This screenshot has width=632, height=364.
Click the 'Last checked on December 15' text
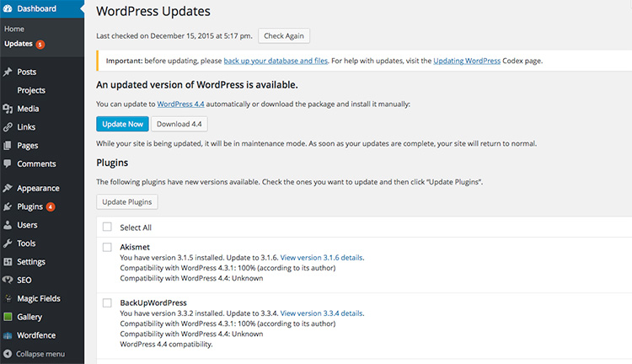coord(174,36)
